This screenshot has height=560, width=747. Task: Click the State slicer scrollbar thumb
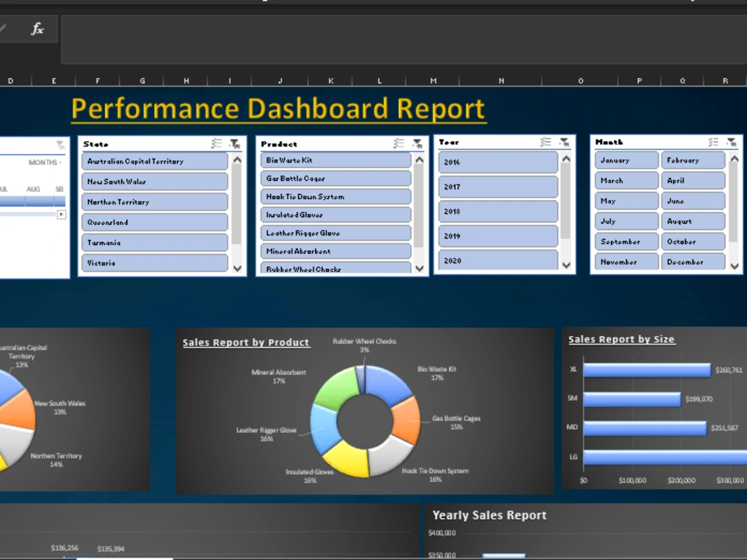pyautogui.click(x=236, y=206)
